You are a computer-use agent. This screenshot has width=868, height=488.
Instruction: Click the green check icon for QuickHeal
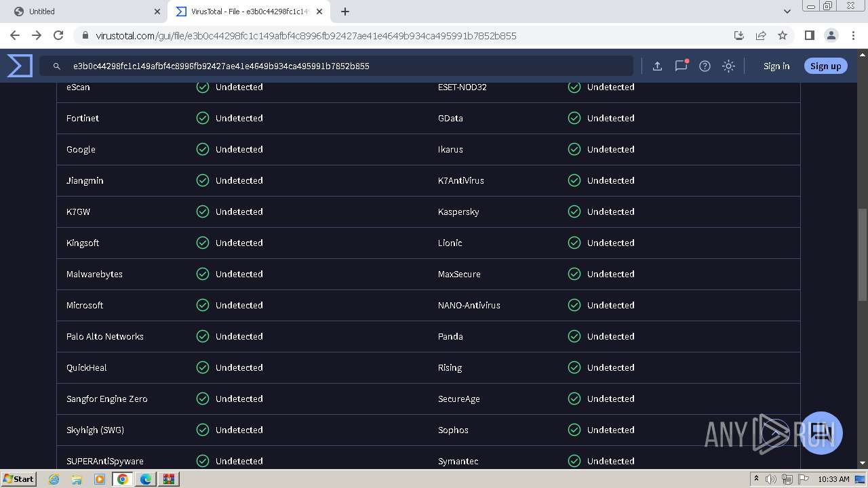[203, 367]
